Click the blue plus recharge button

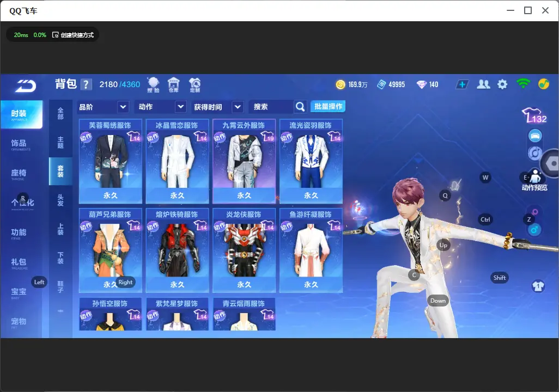pyautogui.click(x=461, y=84)
